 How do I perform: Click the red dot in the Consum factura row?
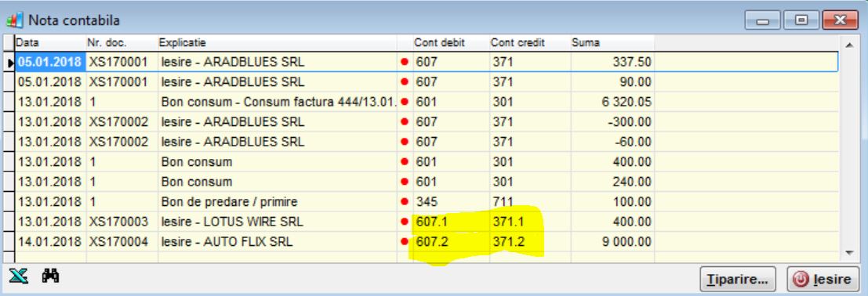point(404,102)
